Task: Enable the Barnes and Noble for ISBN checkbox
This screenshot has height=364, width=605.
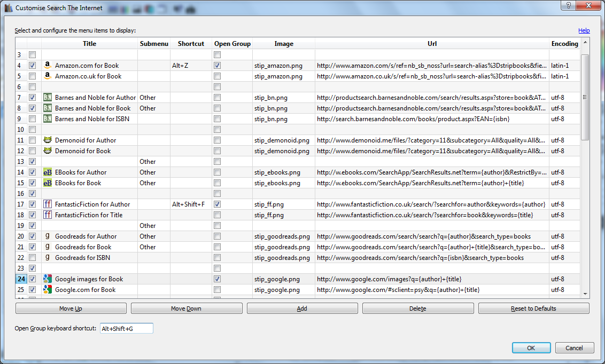Action: [33, 119]
